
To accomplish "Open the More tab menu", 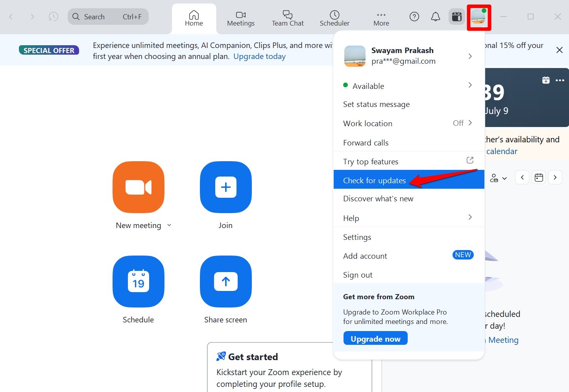I will [x=381, y=18].
